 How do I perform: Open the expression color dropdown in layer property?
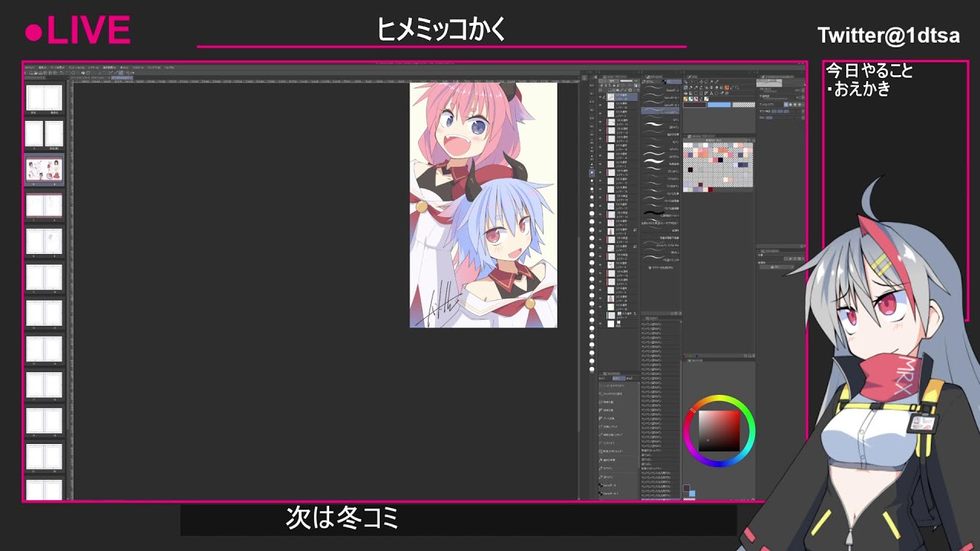tap(776, 267)
